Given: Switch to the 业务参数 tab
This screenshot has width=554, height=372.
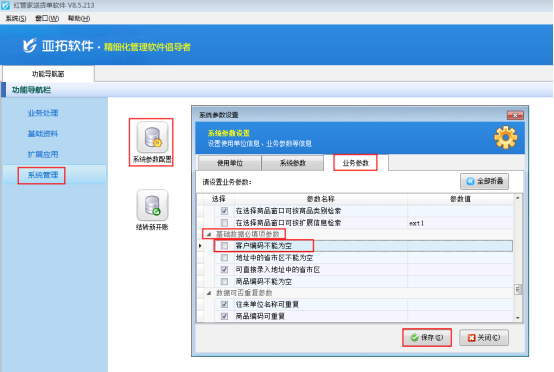Looking at the screenshot, I should (355, 163).
